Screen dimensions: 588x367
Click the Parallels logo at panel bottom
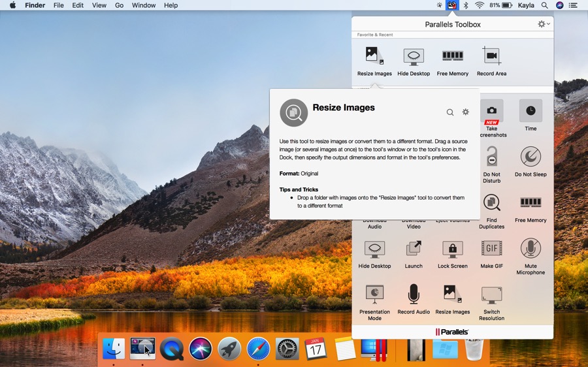[x=452, y=332]
